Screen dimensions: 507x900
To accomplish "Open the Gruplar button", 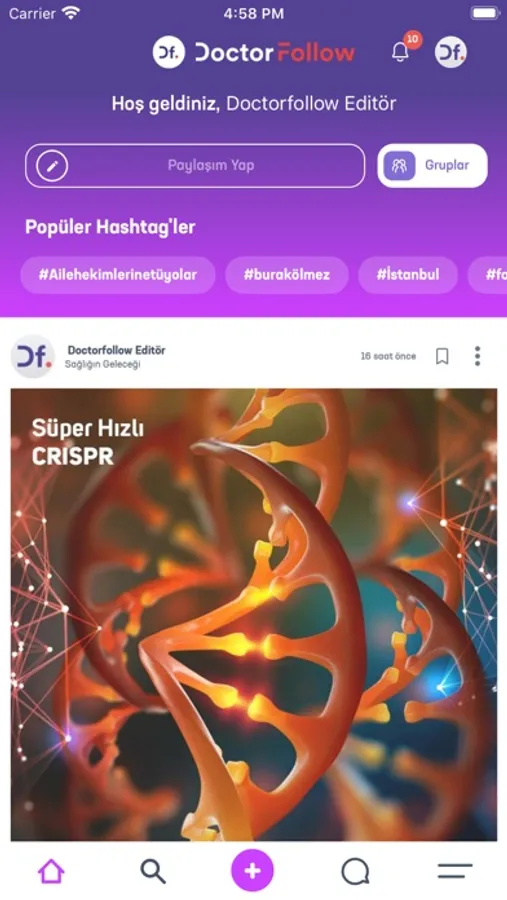I will coord(432,165).
